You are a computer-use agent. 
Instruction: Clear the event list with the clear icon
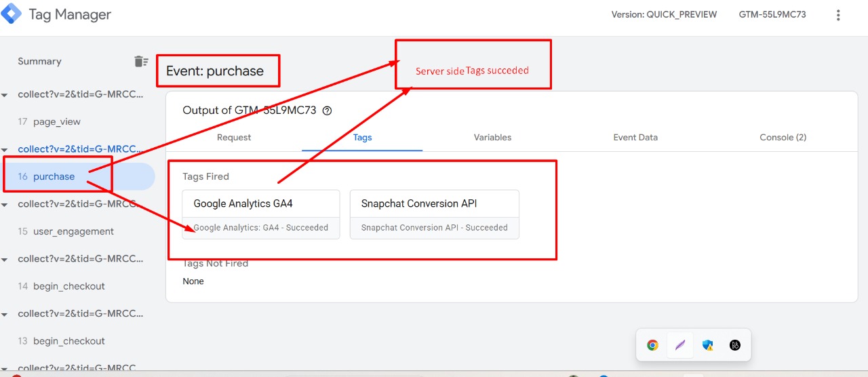[141, 61]
